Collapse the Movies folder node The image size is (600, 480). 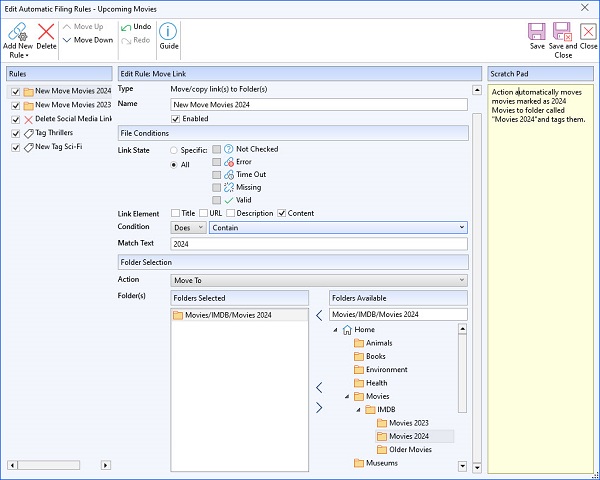coord(347,397)
